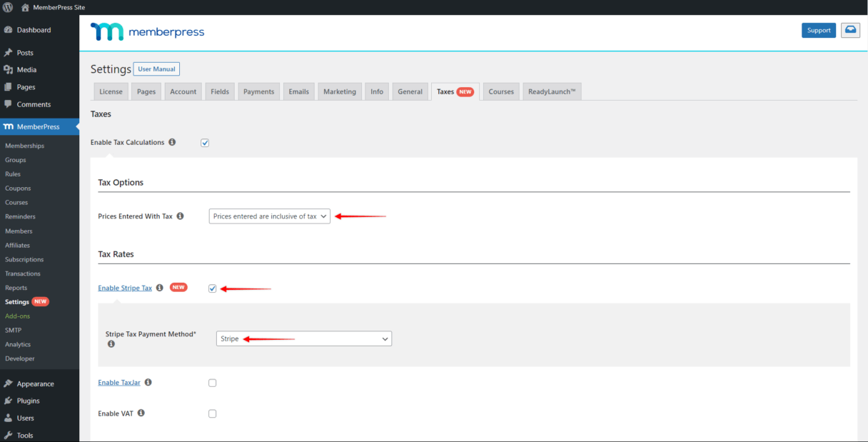Switch to the Account tab
Image resolution: width=868 pixels, height=442 pixels.
pos(183,91)
